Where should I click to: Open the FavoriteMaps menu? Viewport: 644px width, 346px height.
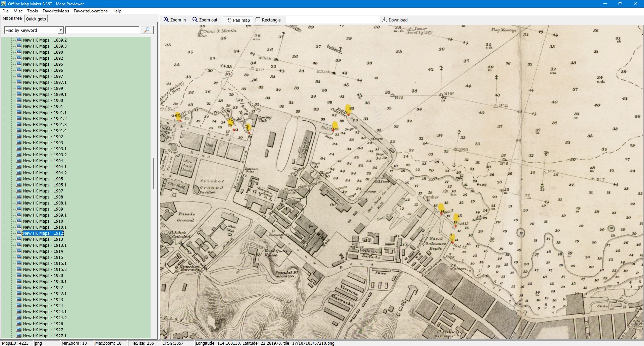(56, 11)
